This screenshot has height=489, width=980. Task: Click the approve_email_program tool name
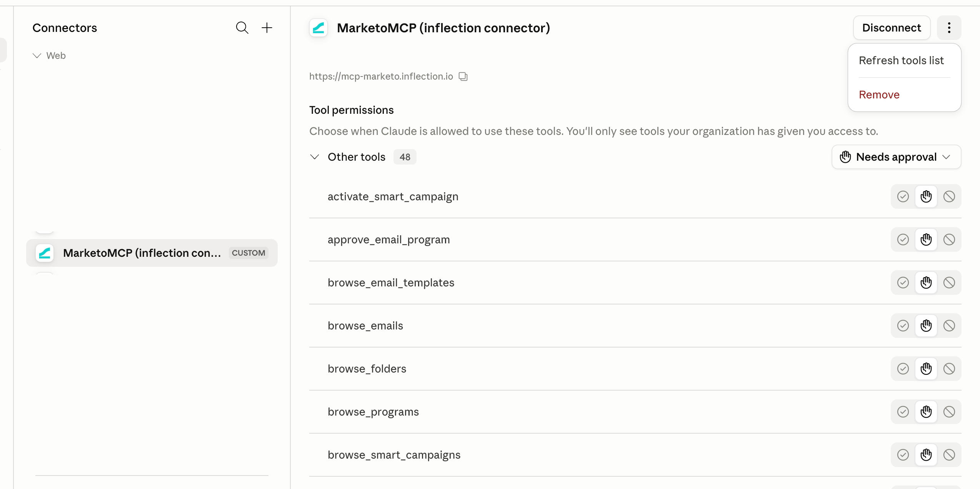click(x=388, y=240)
